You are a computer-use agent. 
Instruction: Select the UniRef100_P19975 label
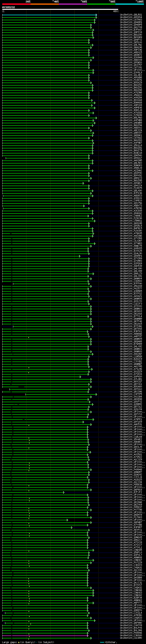[x=131, y=188]
